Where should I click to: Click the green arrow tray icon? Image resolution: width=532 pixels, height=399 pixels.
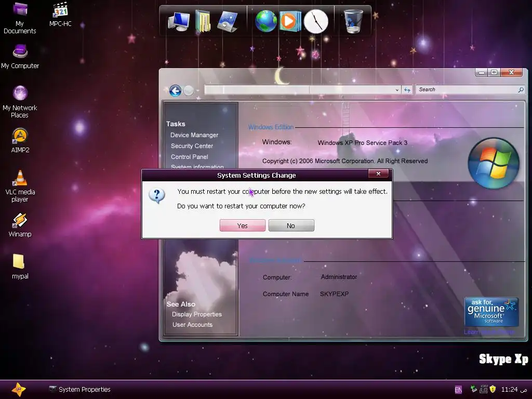pos(474,389)
